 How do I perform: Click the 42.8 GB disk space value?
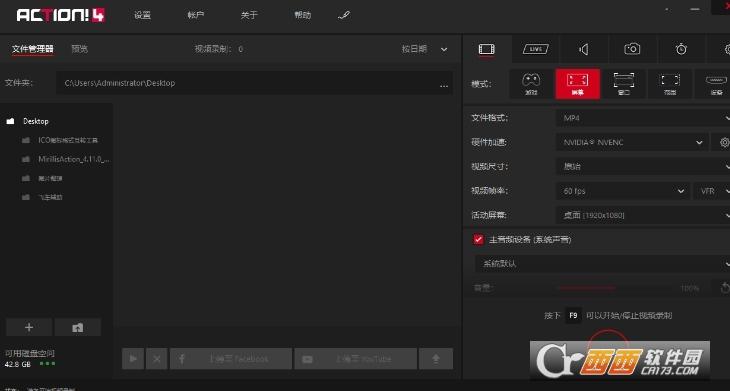pos(18,364)
